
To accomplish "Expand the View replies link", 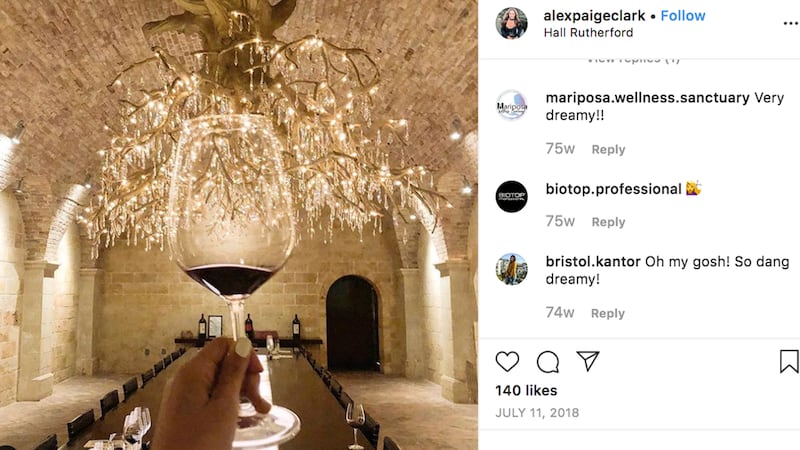I will point(633,59).
